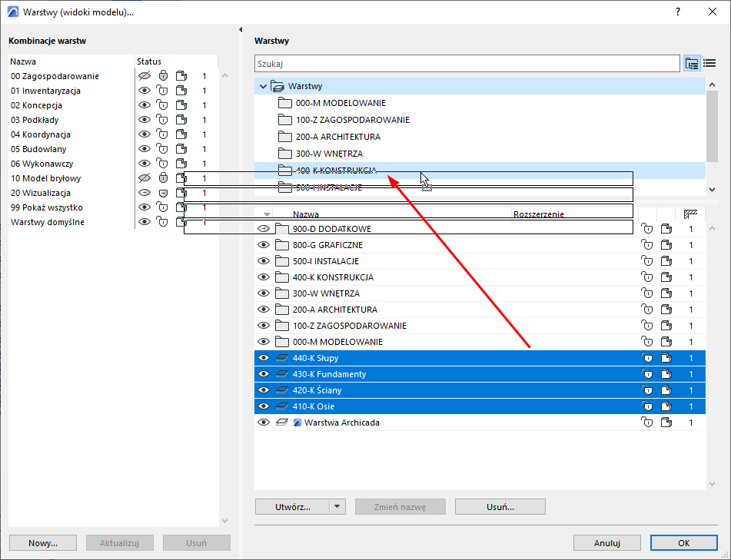The height and width of the screenshot is (560, 731).
Task: Toggle lock of 440-K Słupy layer
Action: [x=647, y=358]
